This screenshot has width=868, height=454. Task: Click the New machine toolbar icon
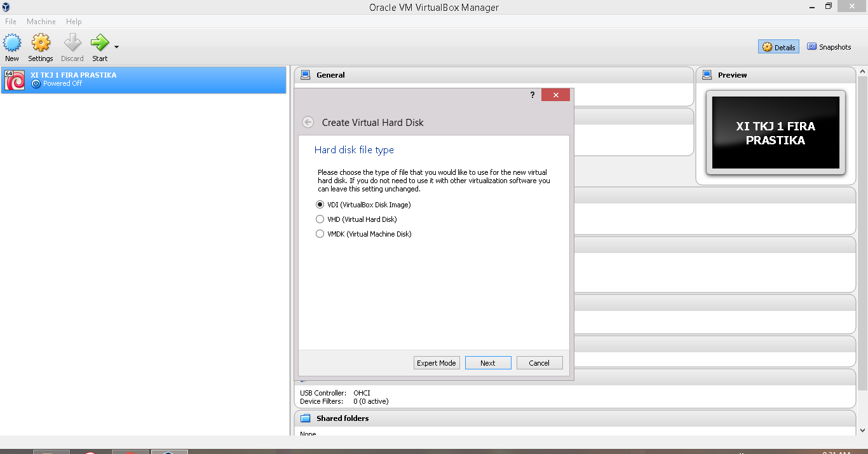[x=12, y=43]
